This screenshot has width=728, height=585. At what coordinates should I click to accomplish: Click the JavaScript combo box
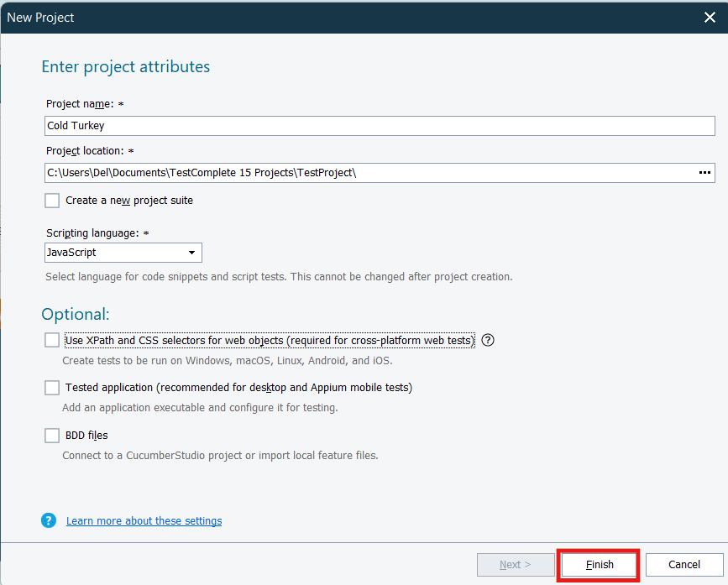pyautogui.click(x=109, y=252)
